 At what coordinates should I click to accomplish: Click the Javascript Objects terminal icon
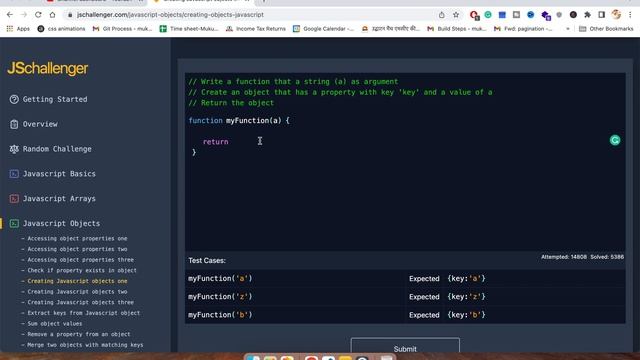[x=14, y=224]
